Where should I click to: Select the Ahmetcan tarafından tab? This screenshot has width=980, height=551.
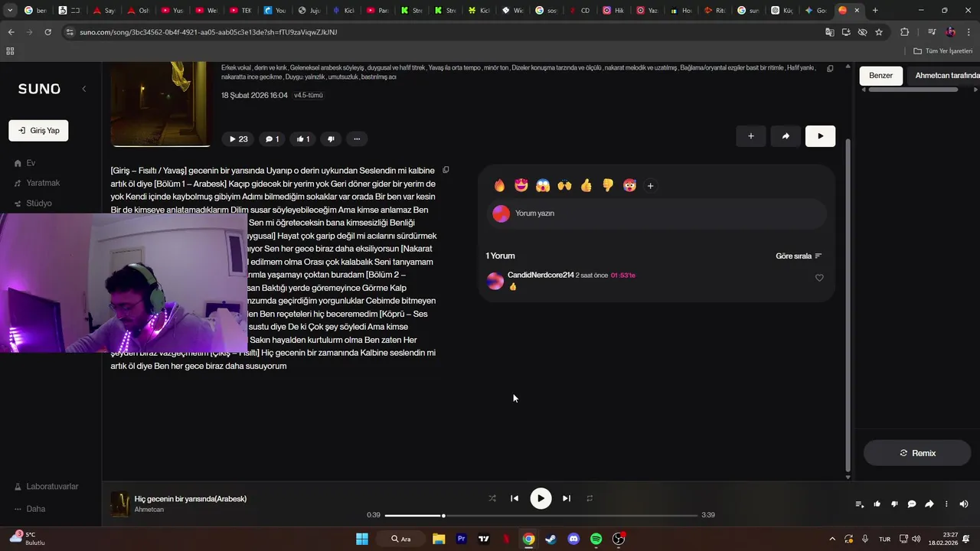947,76
